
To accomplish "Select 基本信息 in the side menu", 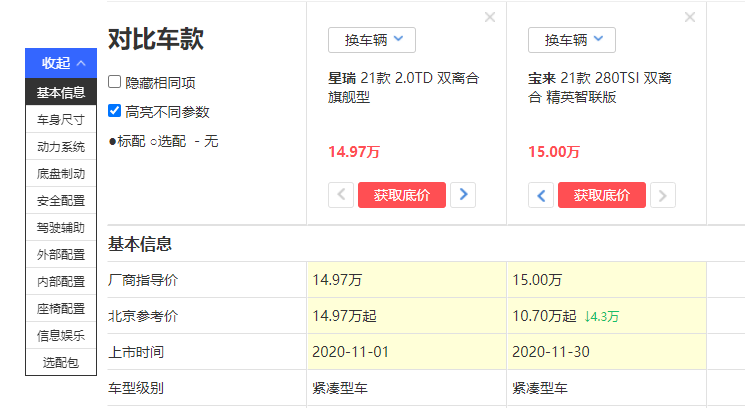I will click(61, 93).
